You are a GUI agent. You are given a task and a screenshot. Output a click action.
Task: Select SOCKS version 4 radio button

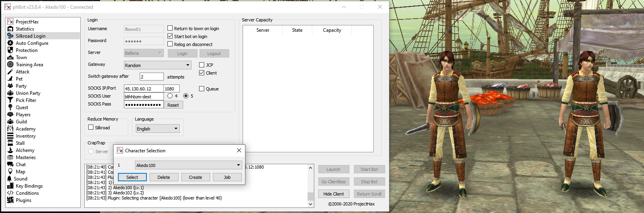pyautogui.click(x=170, y=96)
